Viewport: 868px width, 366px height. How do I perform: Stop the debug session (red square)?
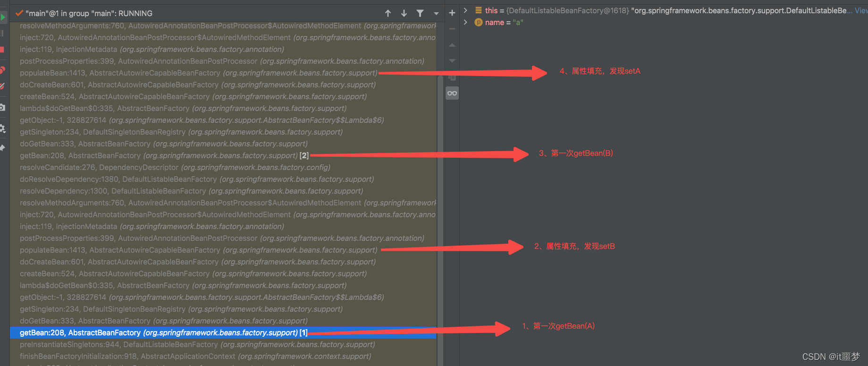(x=2, y=50)
